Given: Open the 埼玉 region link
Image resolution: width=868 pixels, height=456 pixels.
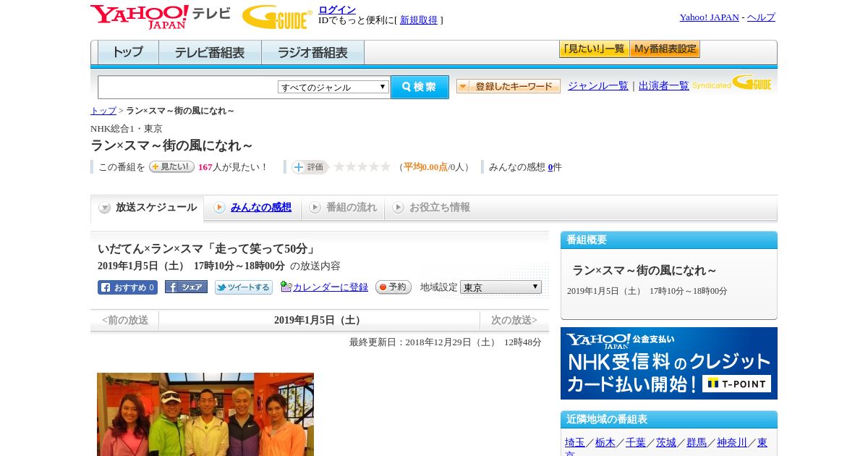Looking at the screenshot, I should [x=575, y=442].
